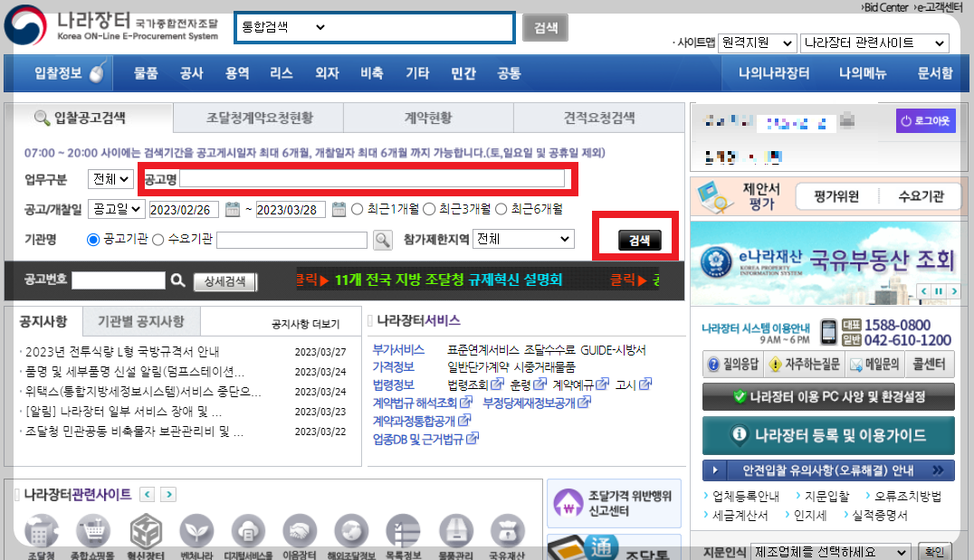Click the 공고번호 input field

(119, 280)
